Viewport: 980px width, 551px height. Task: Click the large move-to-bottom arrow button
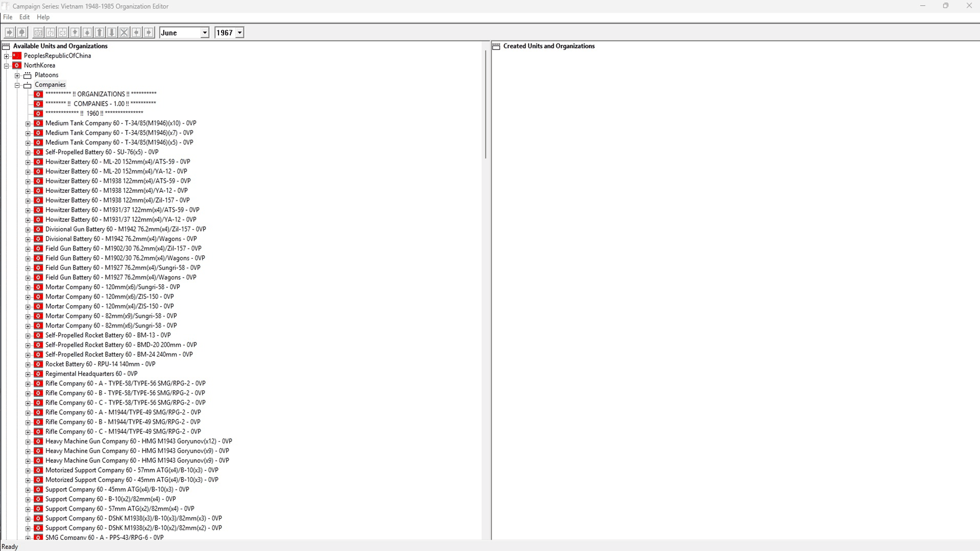pyautogui.click(x=112, y=33)
